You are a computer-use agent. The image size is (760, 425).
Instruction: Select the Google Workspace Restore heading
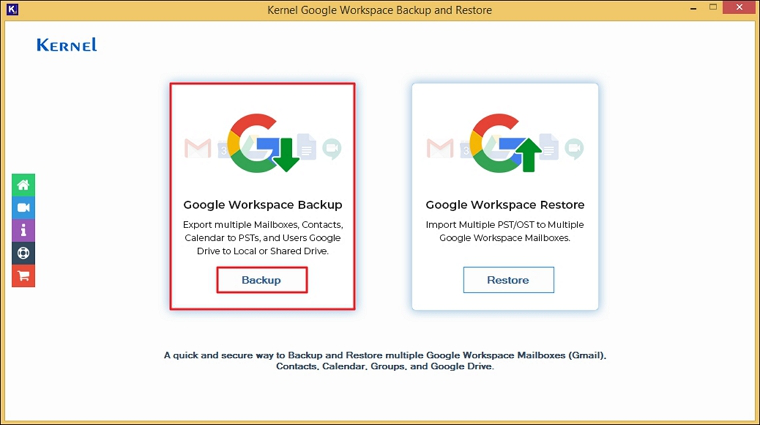click(505, 205)
